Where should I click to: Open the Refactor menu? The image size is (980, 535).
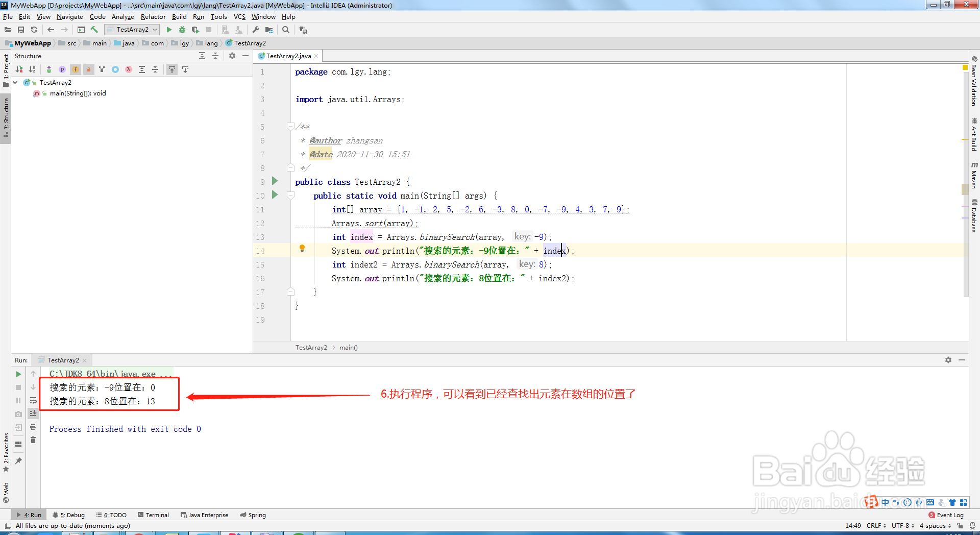click(153, 17)
